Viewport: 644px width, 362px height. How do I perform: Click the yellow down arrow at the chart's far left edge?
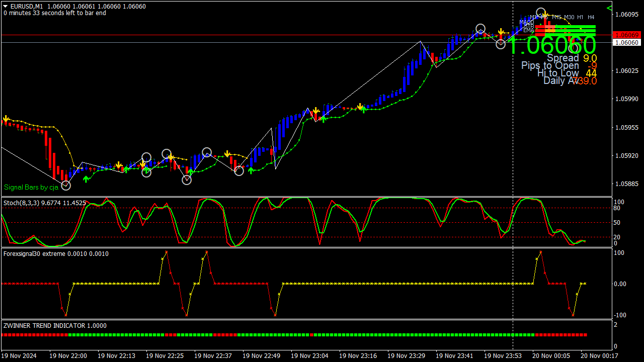coord(6,119)
